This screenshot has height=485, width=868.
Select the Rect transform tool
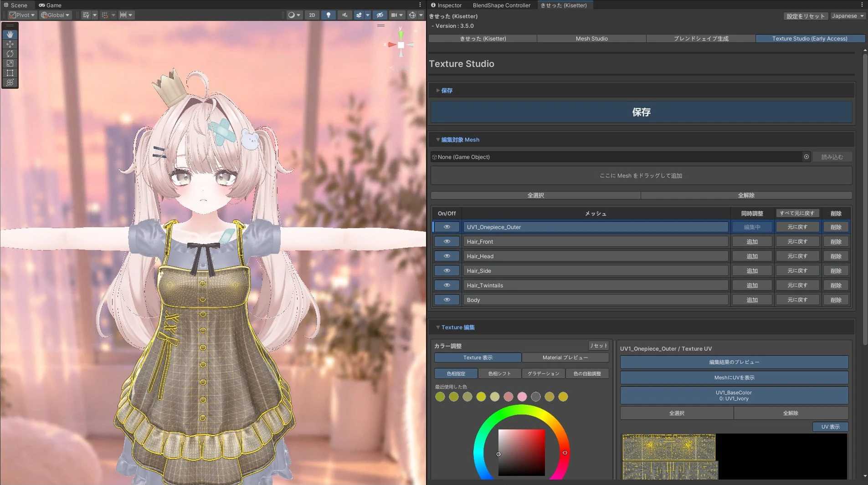[10, 73]
